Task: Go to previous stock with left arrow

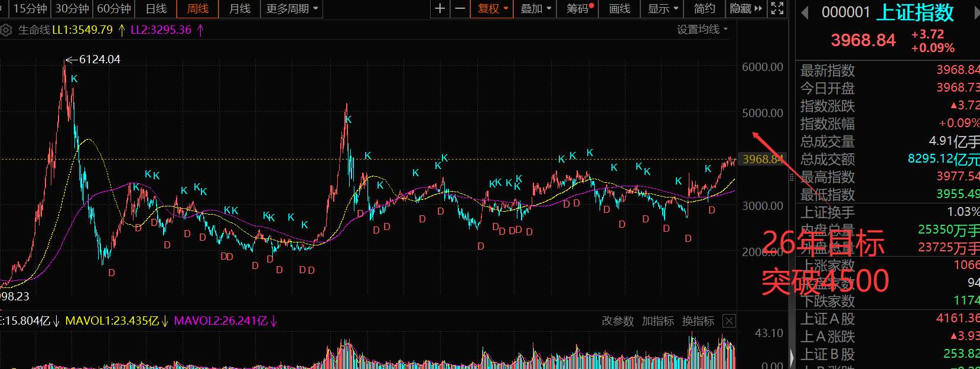Action: [804, 13]
